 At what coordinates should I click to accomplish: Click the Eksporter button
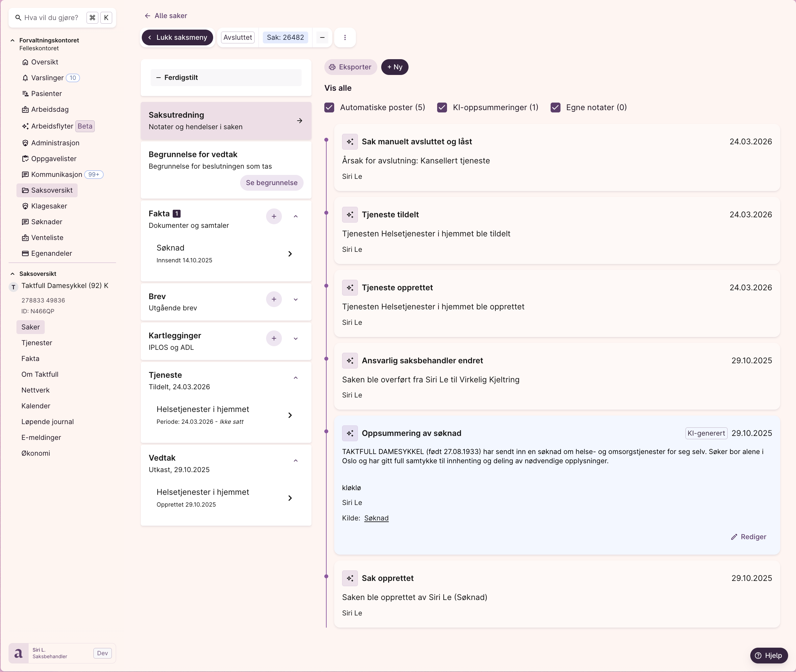350,67
